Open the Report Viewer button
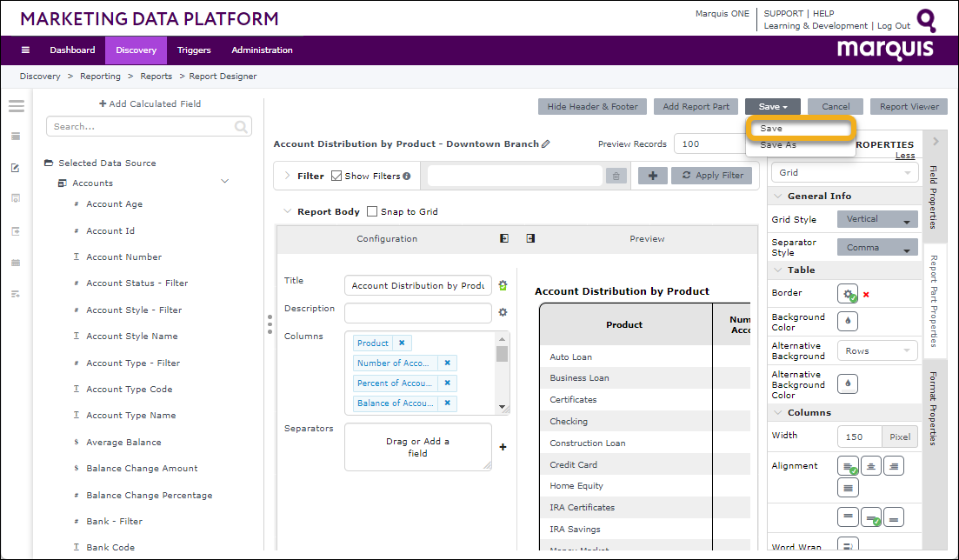Image resolution: width=959 pixels, height=560 pixels. point(909,106)
